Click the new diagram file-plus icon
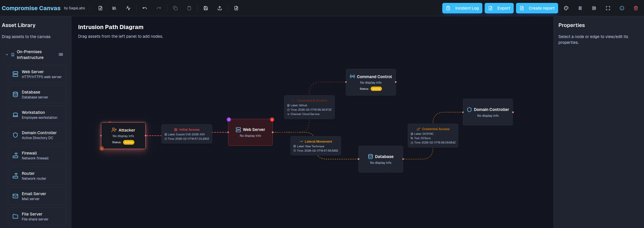This screenshot has width=644, height=228. 100,8
